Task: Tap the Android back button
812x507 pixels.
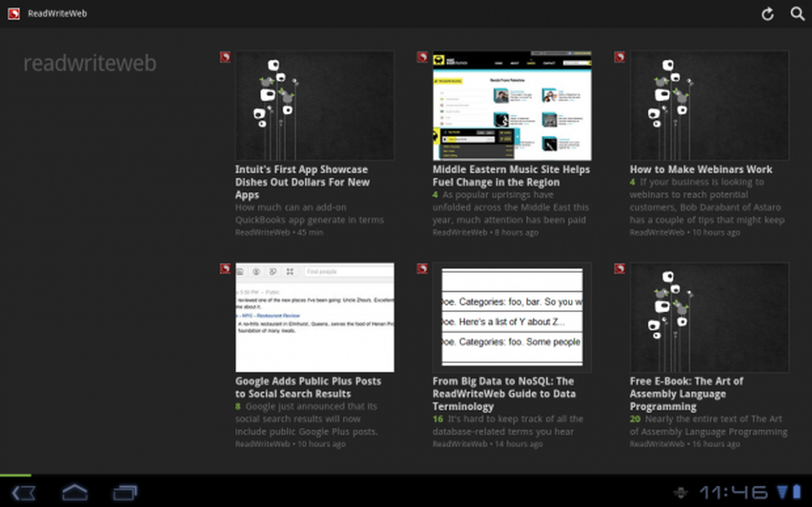Action: pyautogui.click(x=24, y=492)
